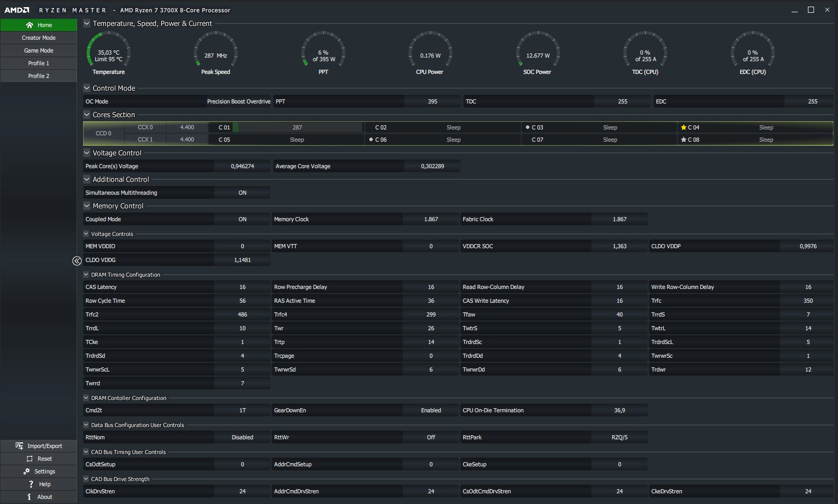Click the Import/Export icon
Screen dimensions: 838x504
tap(19, 446)
